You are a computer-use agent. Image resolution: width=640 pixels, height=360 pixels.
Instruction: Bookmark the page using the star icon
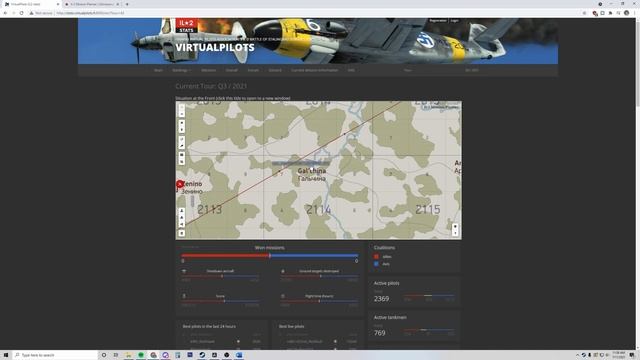(584, 13)
